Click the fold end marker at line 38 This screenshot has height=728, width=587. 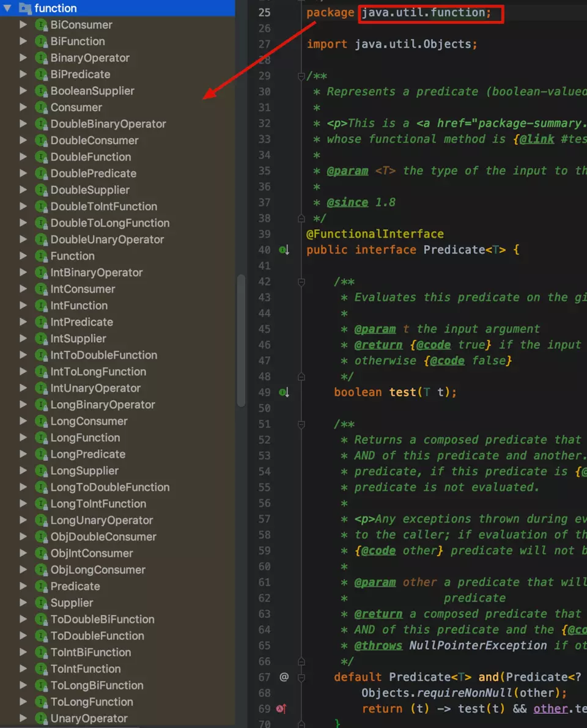click(x=301, y=218)
